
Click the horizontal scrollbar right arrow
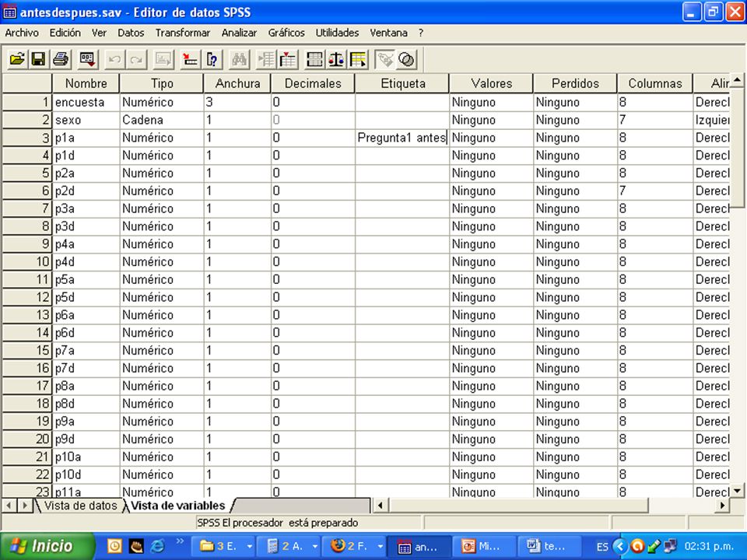click(x=723, y=506)
